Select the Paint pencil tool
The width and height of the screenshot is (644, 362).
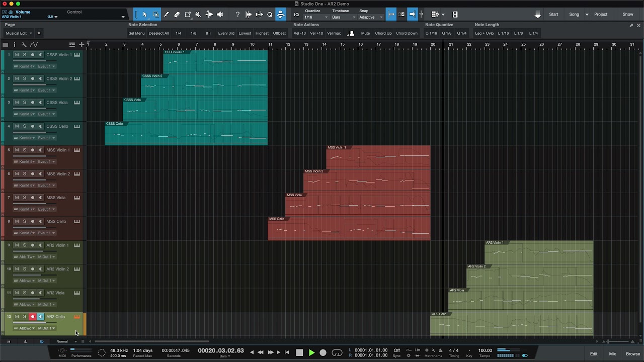pyautogui.click(x=167, y=15)
